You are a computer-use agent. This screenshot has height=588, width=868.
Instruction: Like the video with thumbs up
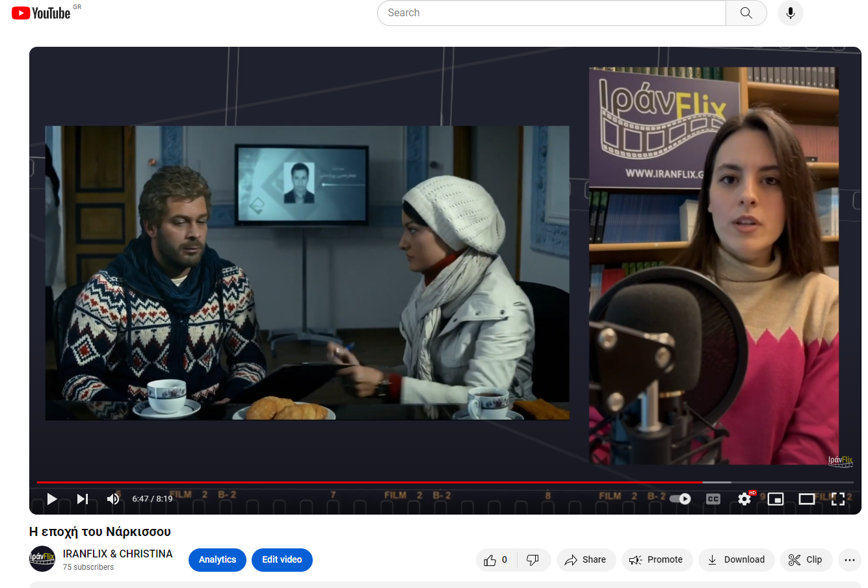click(496, 560)
